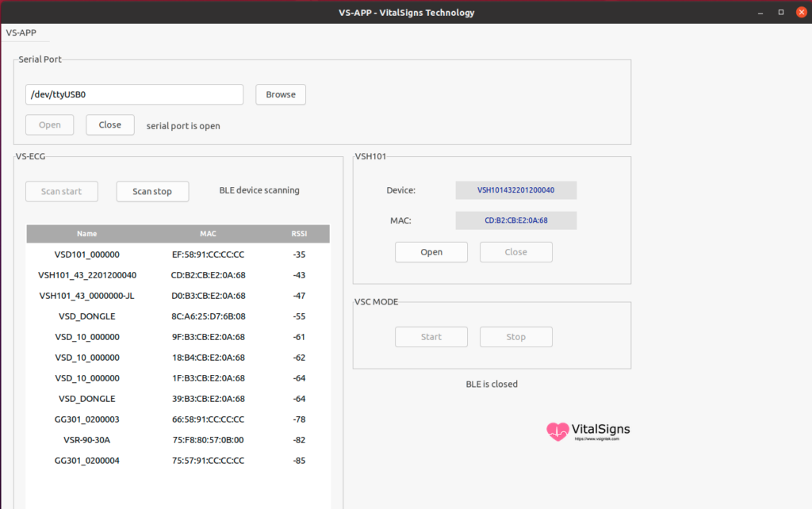Viewport: 812px width, 509px height.
Task: Click the Scan start button
Action: coord(62,191)
